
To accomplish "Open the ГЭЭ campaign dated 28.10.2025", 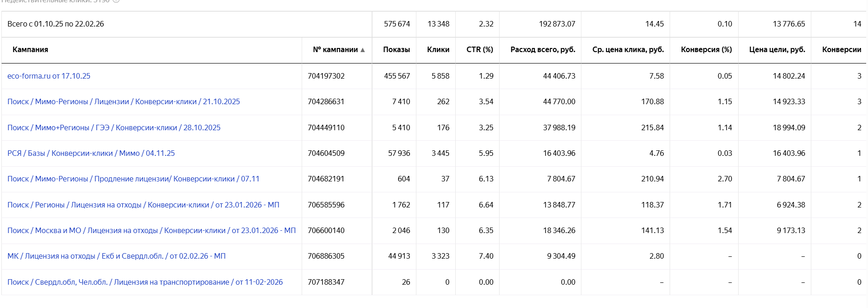I will coord(114,127).
